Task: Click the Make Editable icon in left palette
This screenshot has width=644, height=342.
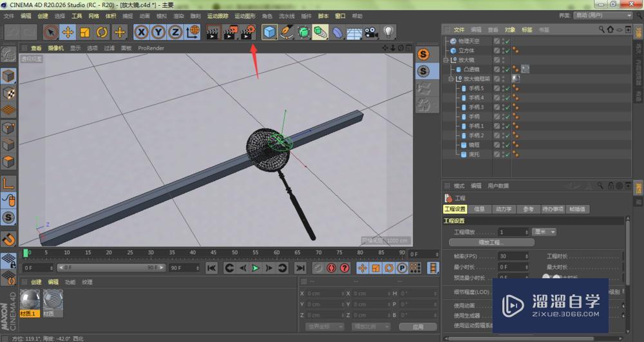Action: coord(8,54)
